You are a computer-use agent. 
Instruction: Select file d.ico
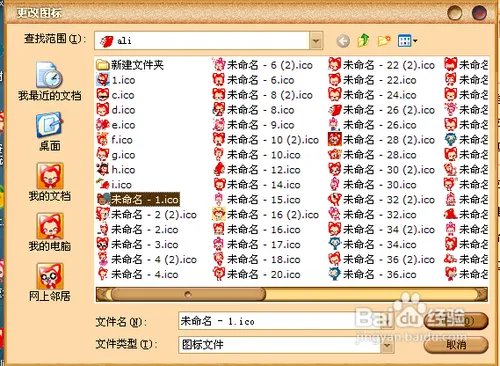pos(116,110)
